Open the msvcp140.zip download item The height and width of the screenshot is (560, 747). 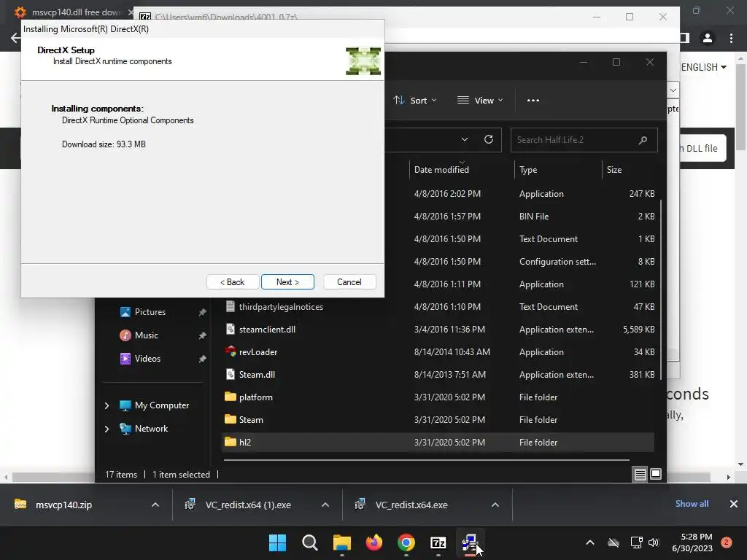tap(64, 505)
